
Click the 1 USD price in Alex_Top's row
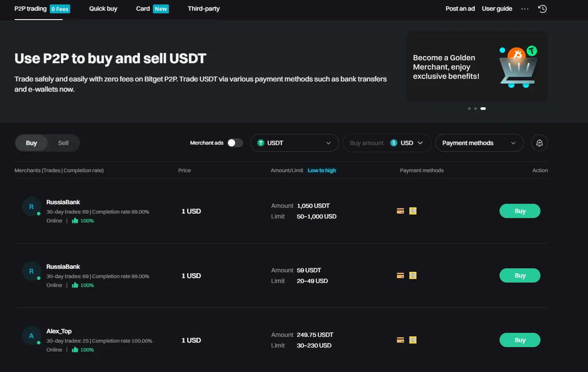click(x=191, y=340)
